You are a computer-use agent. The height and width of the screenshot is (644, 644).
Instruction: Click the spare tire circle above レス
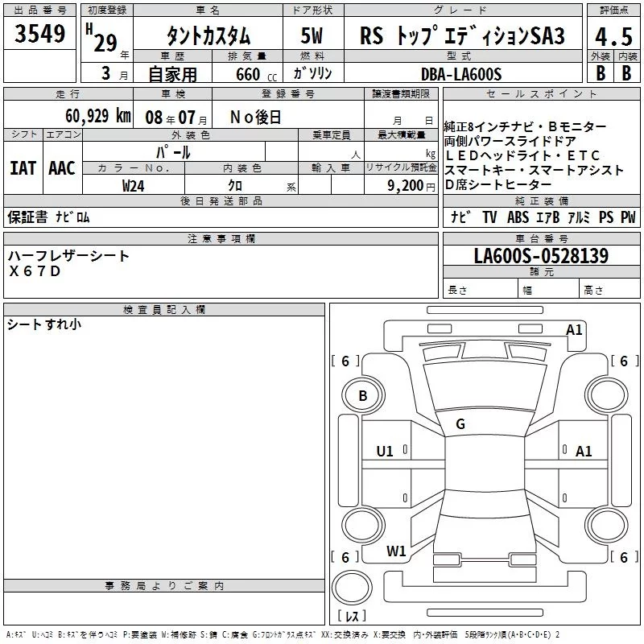coord(352,586)
